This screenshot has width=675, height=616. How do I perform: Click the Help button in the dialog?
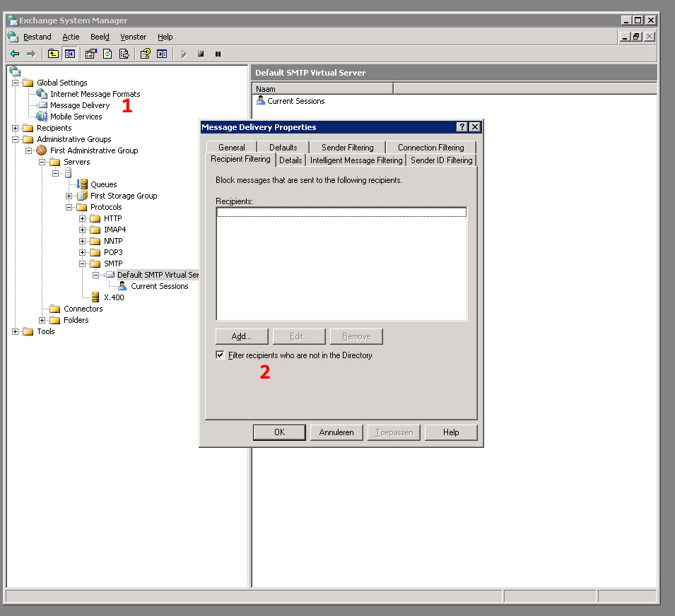[451, 432]
